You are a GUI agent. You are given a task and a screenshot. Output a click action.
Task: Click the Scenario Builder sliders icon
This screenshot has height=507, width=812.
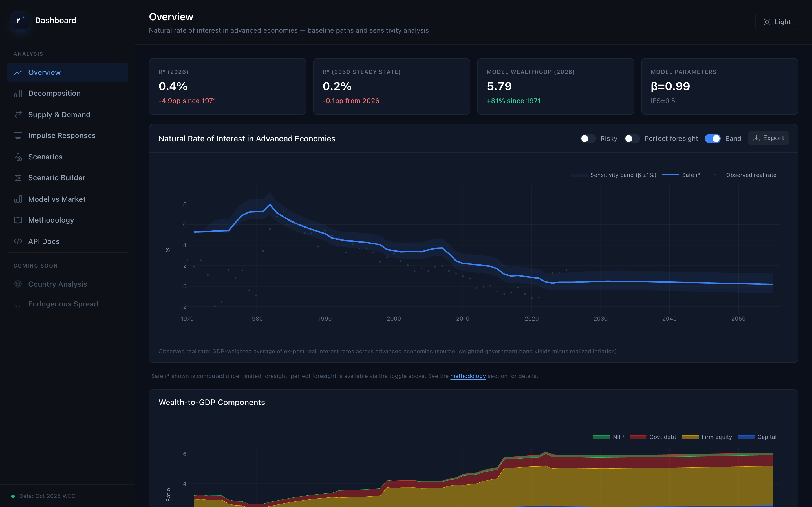click(x=18, y=178)
